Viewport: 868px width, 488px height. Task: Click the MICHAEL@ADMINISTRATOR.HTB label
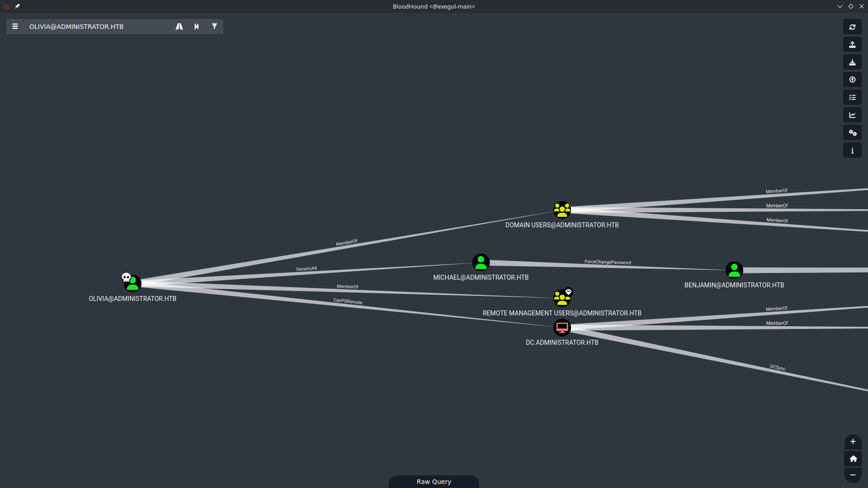point(481,277)
